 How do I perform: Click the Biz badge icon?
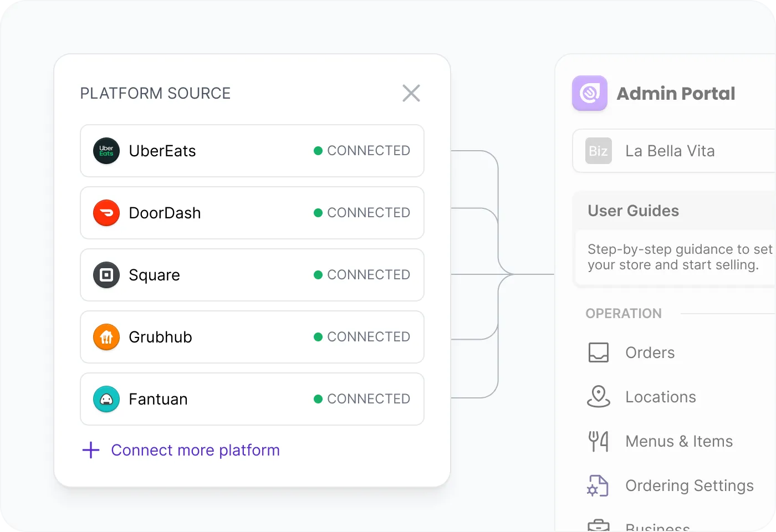599,151
